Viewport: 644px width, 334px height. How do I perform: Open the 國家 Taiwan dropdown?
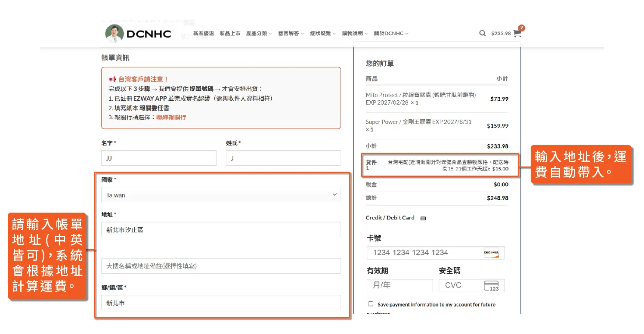coord(221,195)
